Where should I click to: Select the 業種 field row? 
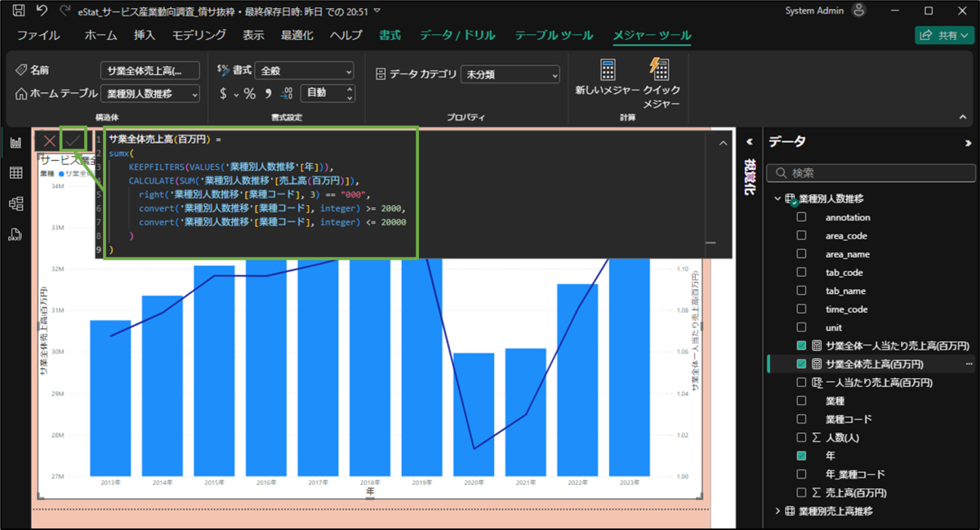(872, 401)
